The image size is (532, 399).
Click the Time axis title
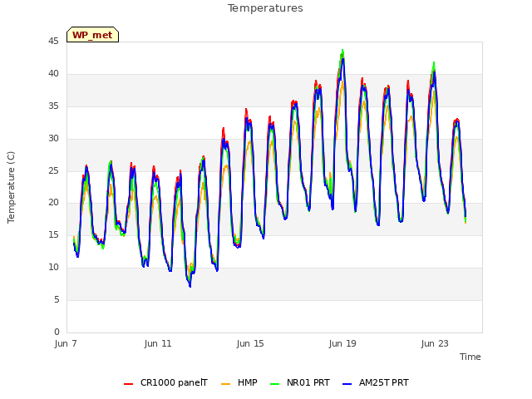pos(470,357)
